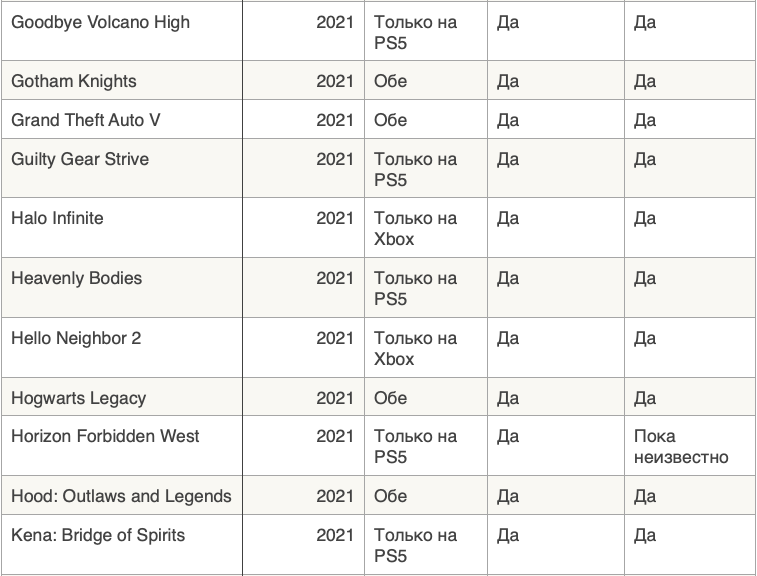The image size is (757, 576).
Task: Click the Goodbye Volcano High title cell
Action: pyautogui.click(x=100, y=22)
